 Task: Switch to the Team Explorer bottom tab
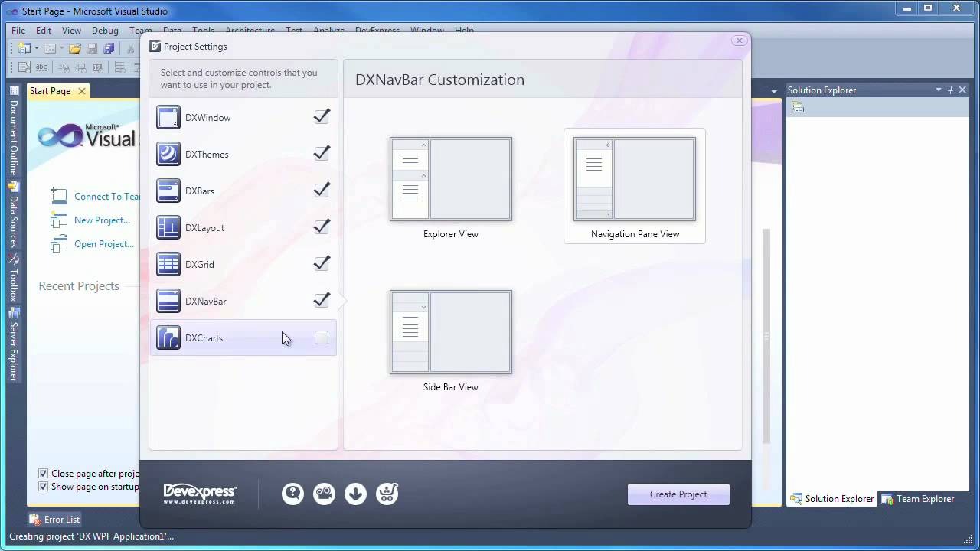click(x=918, y=499)
